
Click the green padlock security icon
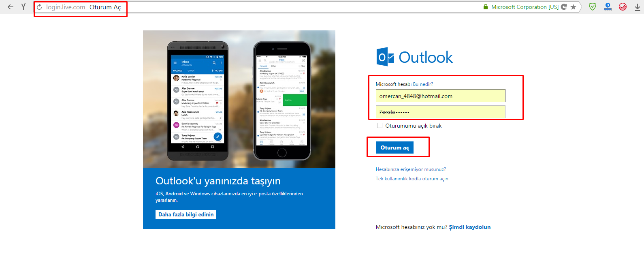click(486, 7)
